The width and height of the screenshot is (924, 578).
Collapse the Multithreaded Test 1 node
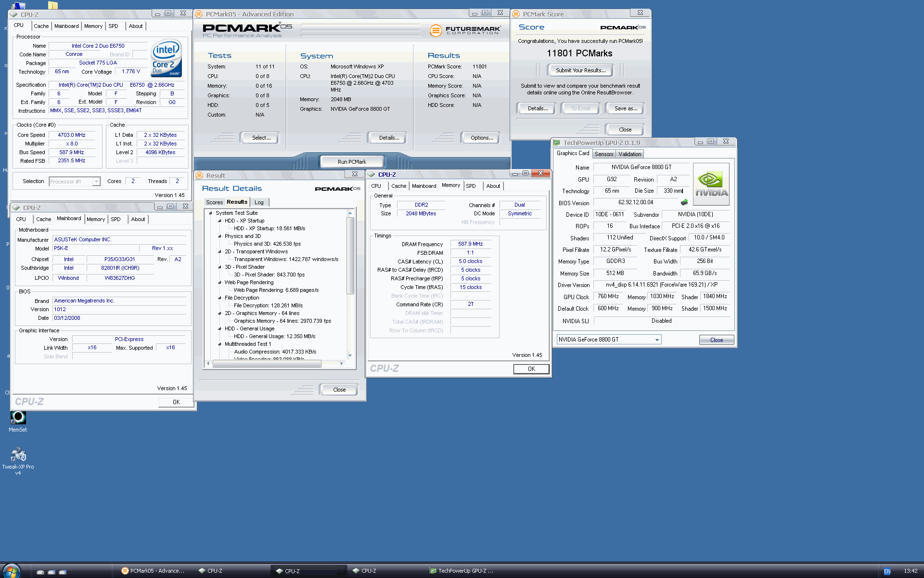219,344
